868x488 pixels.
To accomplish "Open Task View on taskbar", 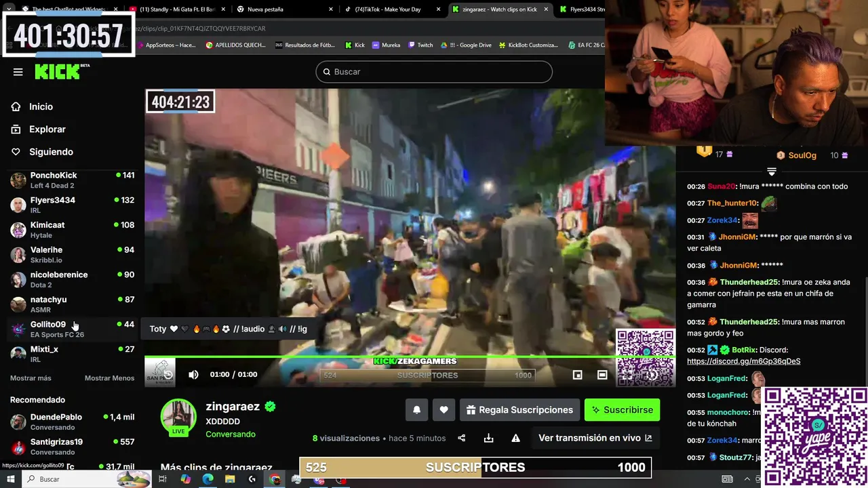I will (163, 479).
